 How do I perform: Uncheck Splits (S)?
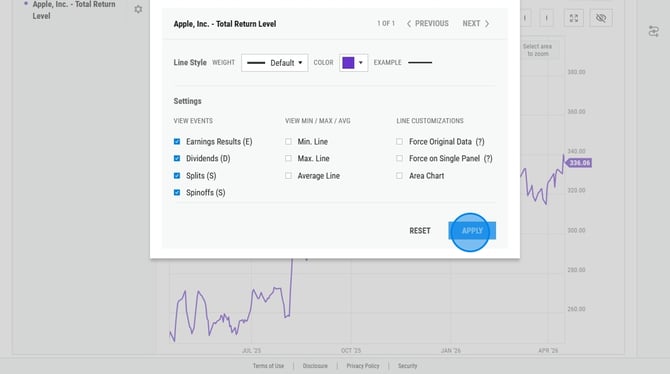177,176
